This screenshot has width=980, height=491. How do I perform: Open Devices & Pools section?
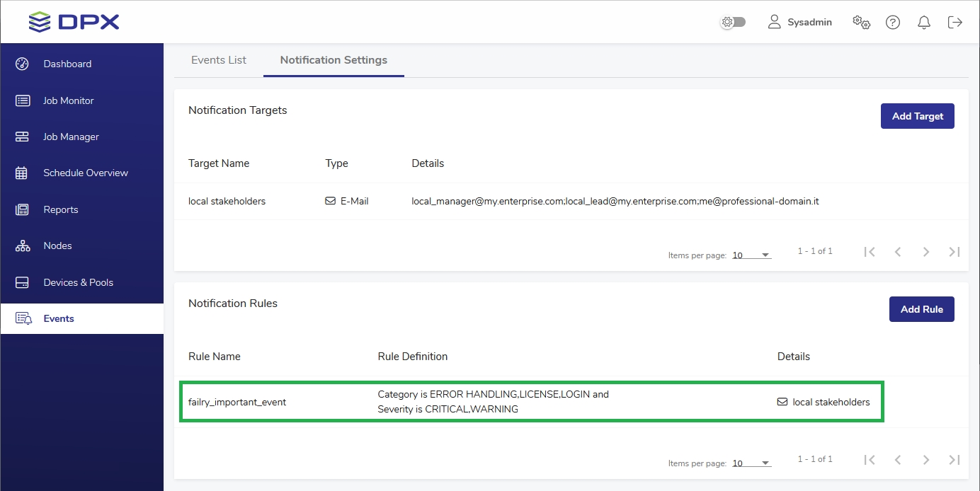[x=78, y=282]
